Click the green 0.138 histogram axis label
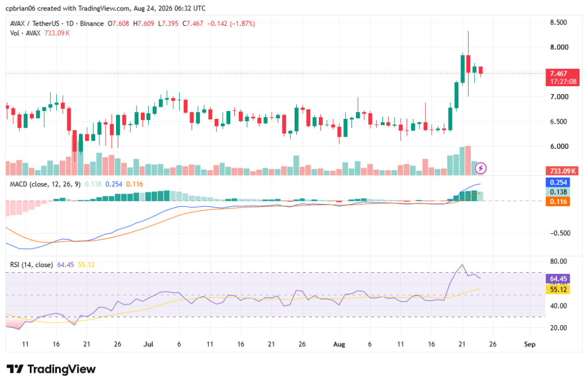The height and width of the screenshot is (386, 588). [x=558, y=192]
